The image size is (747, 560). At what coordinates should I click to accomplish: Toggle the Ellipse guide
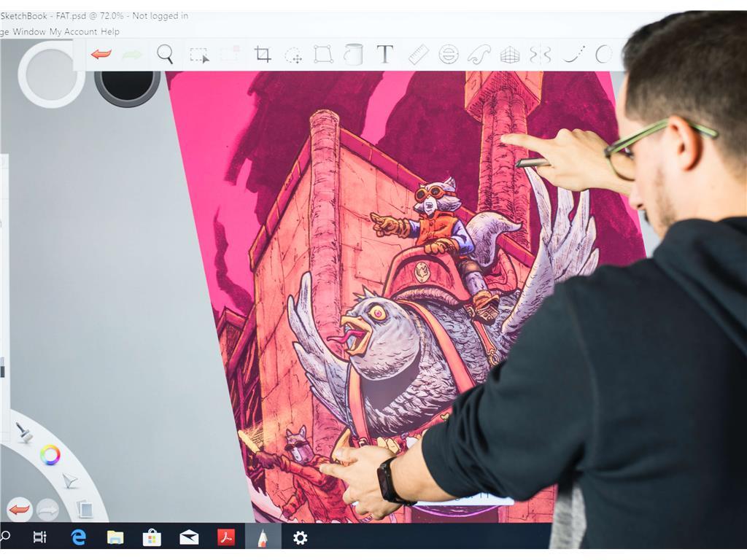point(449,54)
